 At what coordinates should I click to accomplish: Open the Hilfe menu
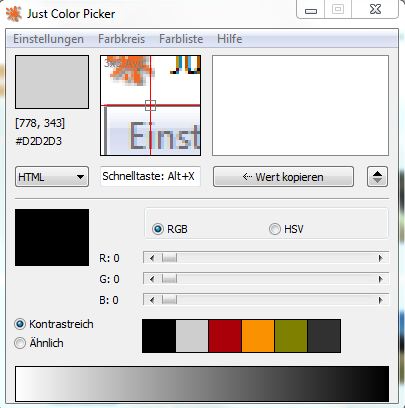tap(230, 39)
